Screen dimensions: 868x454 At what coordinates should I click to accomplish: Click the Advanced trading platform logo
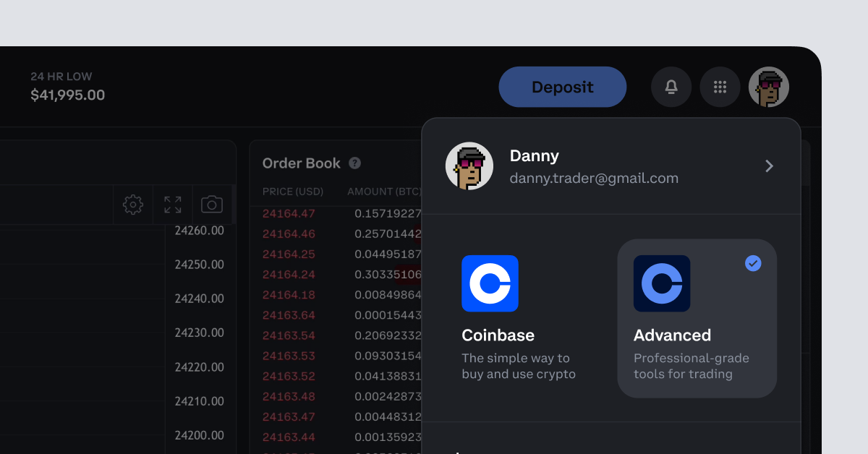pyautogui.click(x=662, y=283)
